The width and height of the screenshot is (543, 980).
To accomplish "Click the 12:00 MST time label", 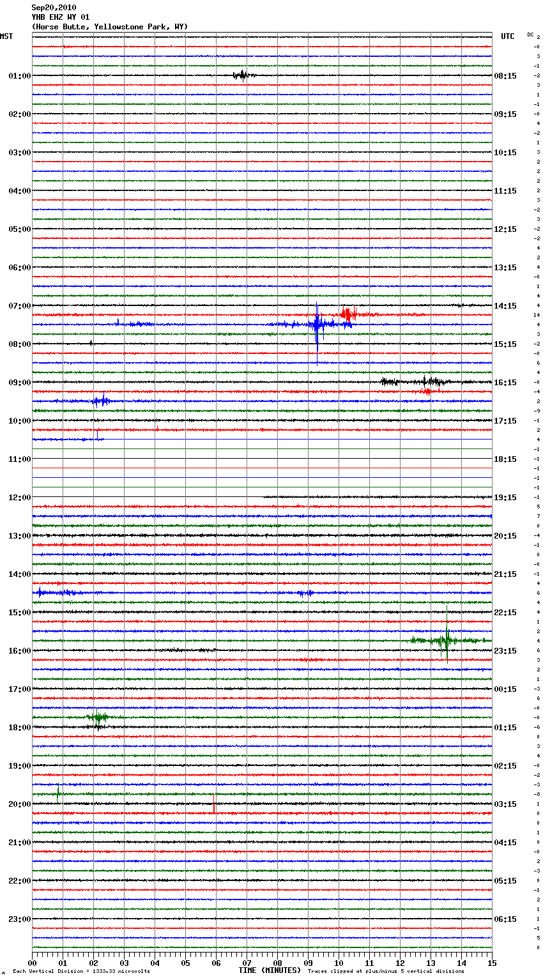I will [x=20, y=498].
